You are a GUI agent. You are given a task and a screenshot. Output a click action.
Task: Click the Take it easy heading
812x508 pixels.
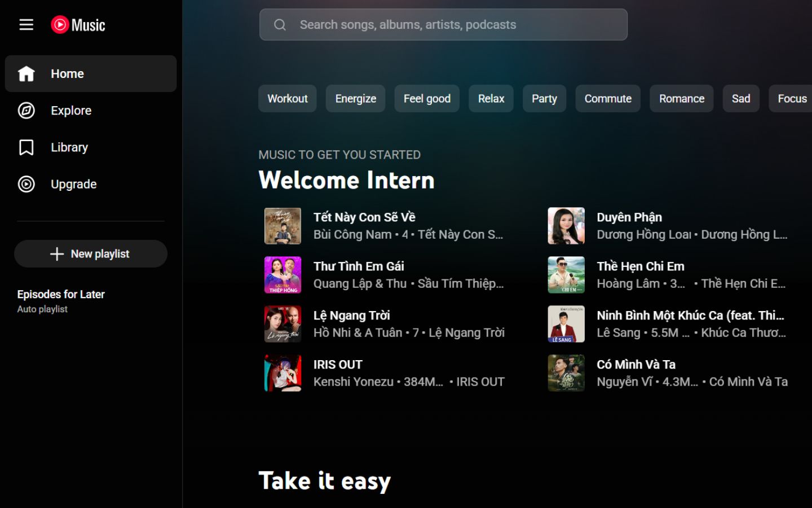pos(324,481)
